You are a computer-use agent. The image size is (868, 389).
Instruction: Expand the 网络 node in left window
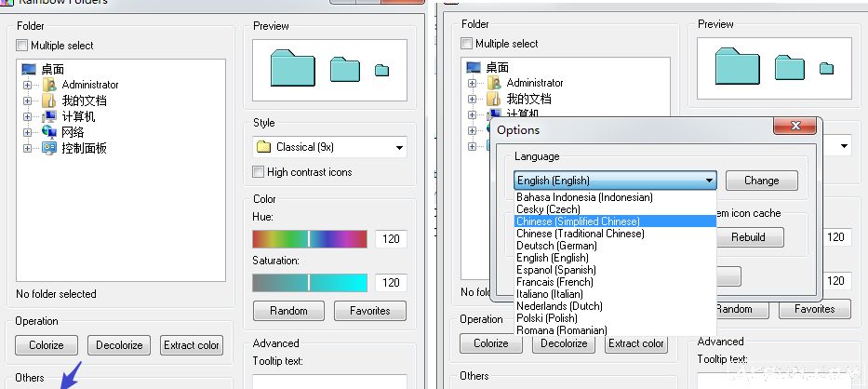27,132
